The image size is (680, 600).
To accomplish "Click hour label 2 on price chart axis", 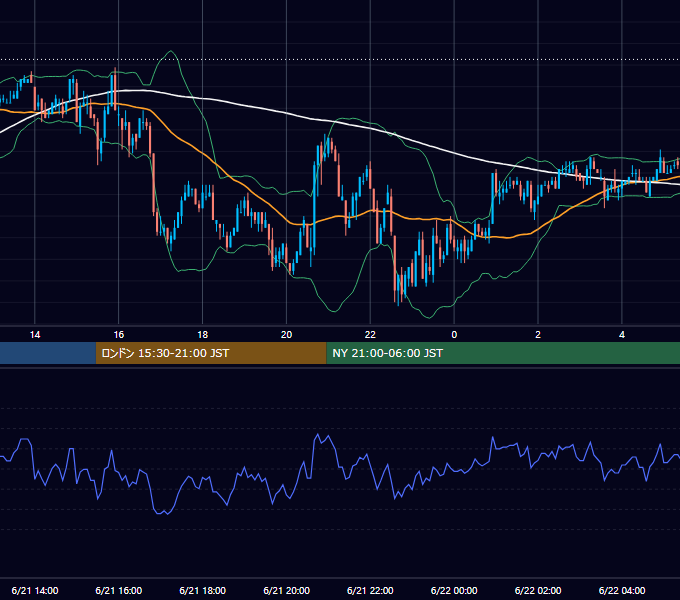I will click(x=538, y=335).
